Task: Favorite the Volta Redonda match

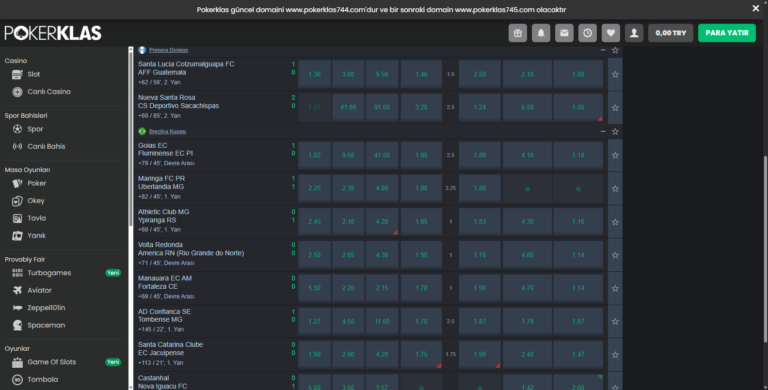Action: (x=615, y=255)
